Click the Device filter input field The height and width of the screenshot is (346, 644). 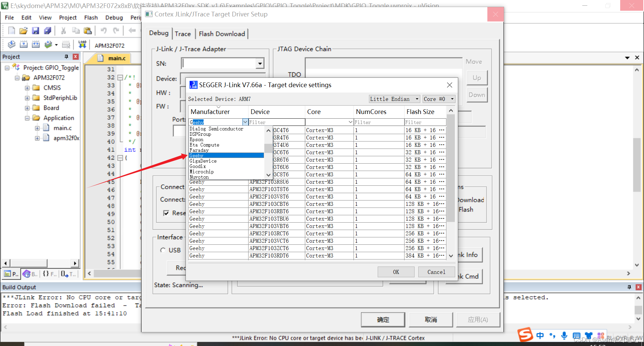277,122
